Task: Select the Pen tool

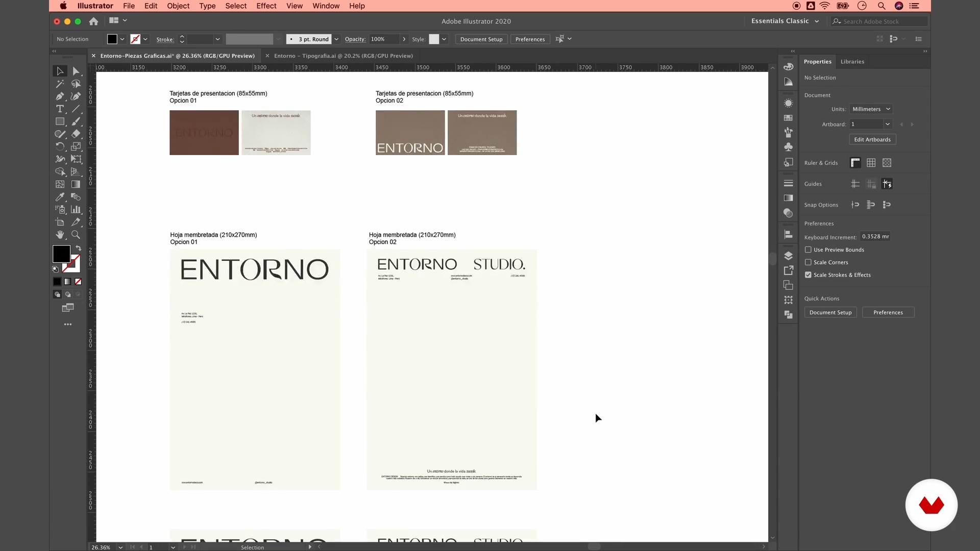Action: 60,96
